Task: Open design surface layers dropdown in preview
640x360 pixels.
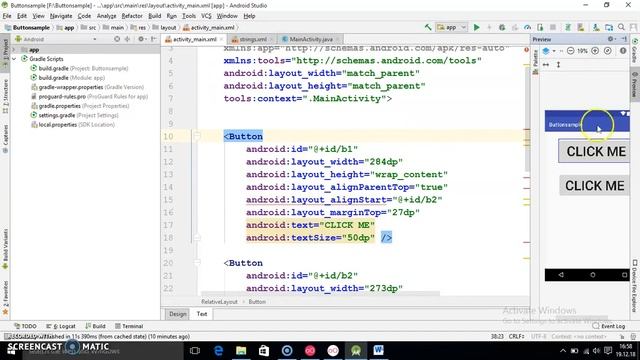Action: 549,51
